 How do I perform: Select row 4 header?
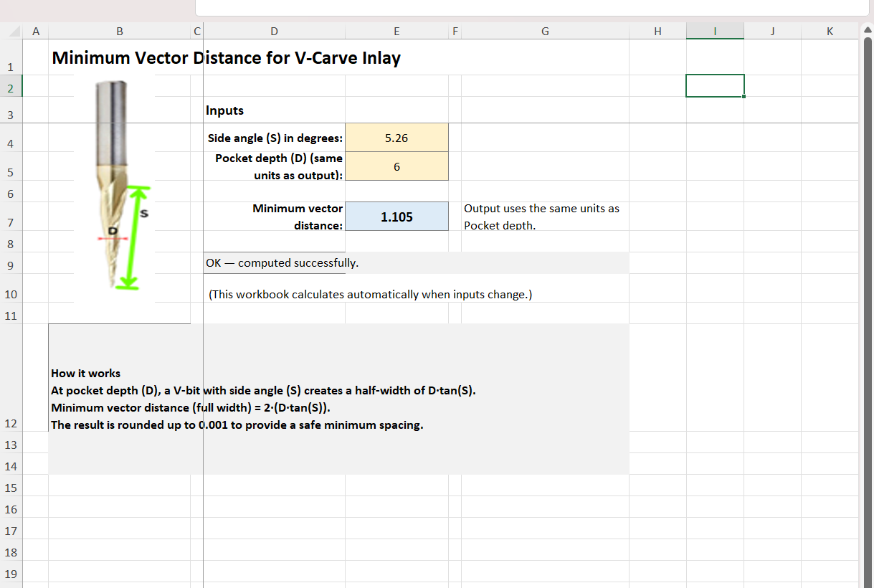pyautogui.click(x=11, y=138)
